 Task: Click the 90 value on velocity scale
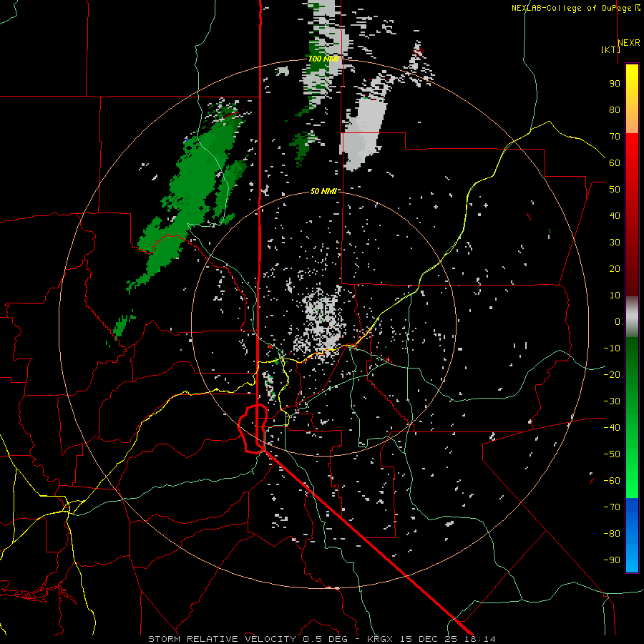(615, 84)
